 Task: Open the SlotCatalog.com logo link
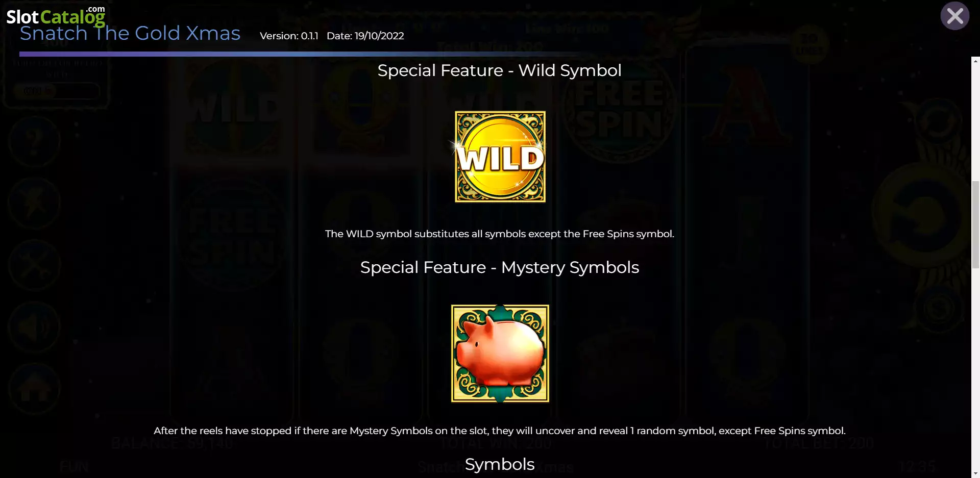(56, 15)
